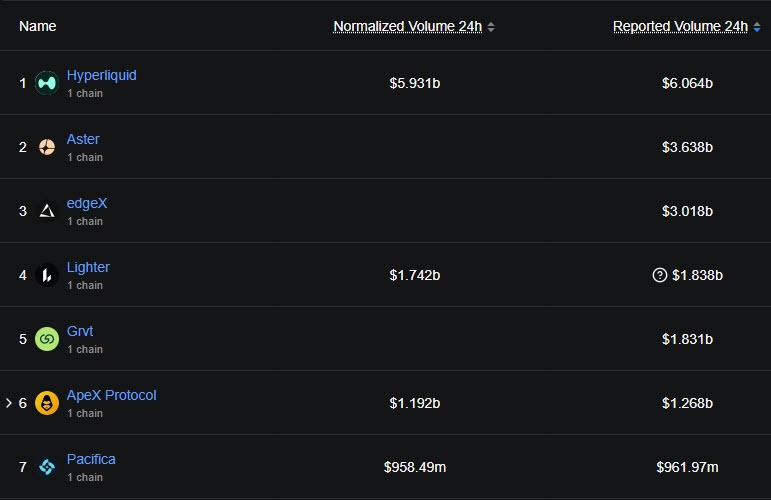This screenshot has height=500, width=771.
Task: Open the Aster protocol link
Action: pos(83,139)
